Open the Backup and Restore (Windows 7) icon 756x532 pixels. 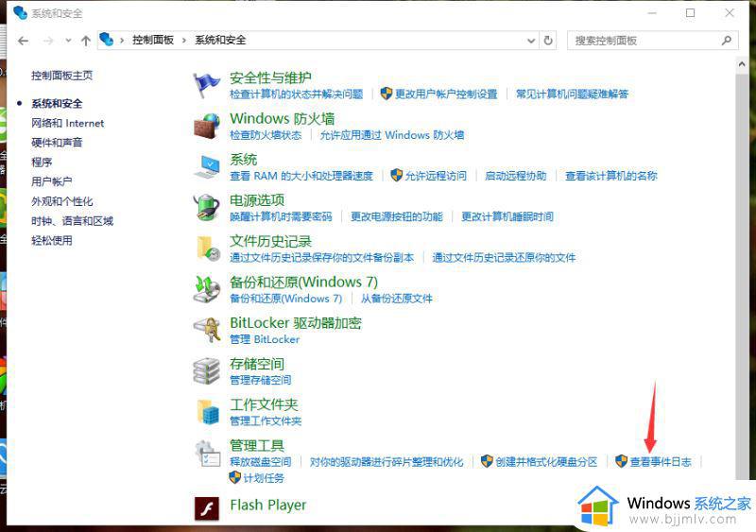[x=207, y=289]
